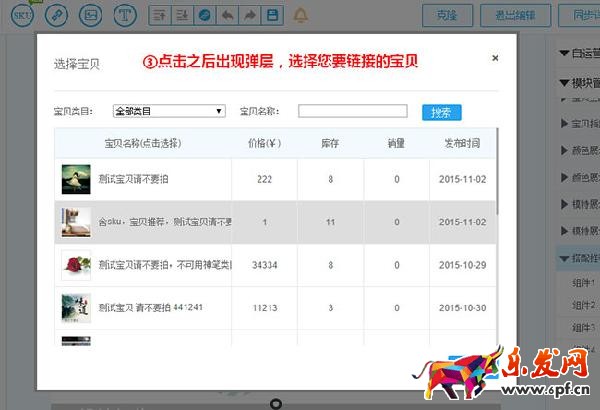Select product row priced 222
Image resolution: width=600 pixels, height=410 pixels.
coord(264,179)
